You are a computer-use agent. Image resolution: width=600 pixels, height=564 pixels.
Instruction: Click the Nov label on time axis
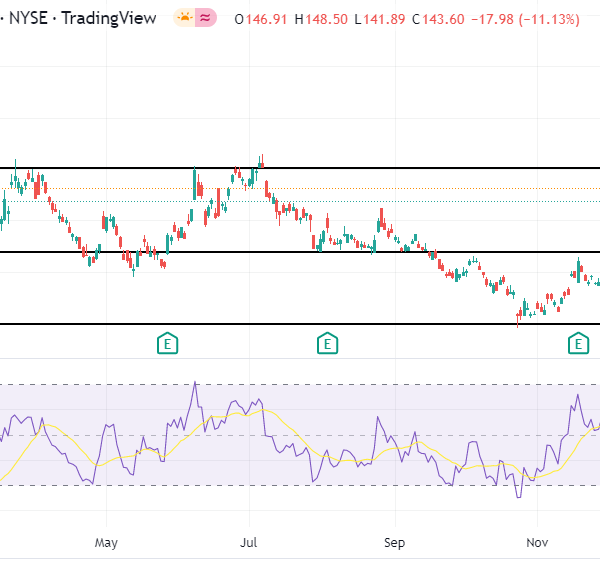pyautogui.click(x=537, y=544)
